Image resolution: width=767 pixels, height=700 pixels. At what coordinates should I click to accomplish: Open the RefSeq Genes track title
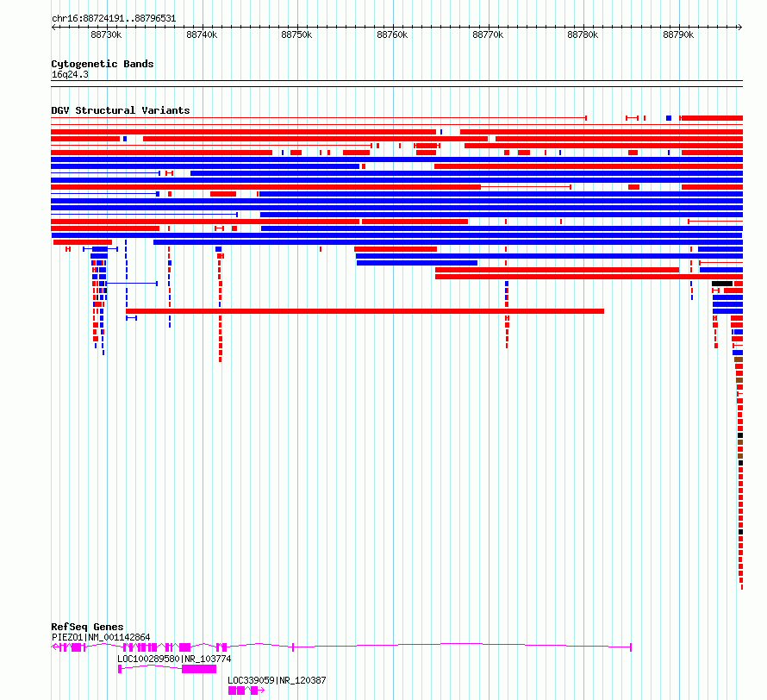tap(87, 627)
